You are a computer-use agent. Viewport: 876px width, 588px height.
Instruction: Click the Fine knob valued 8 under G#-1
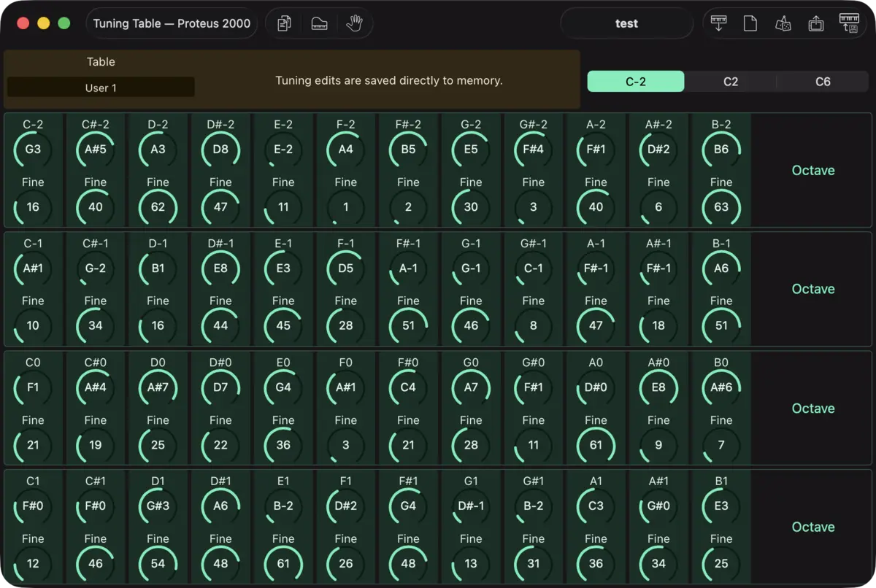[534, 326]
